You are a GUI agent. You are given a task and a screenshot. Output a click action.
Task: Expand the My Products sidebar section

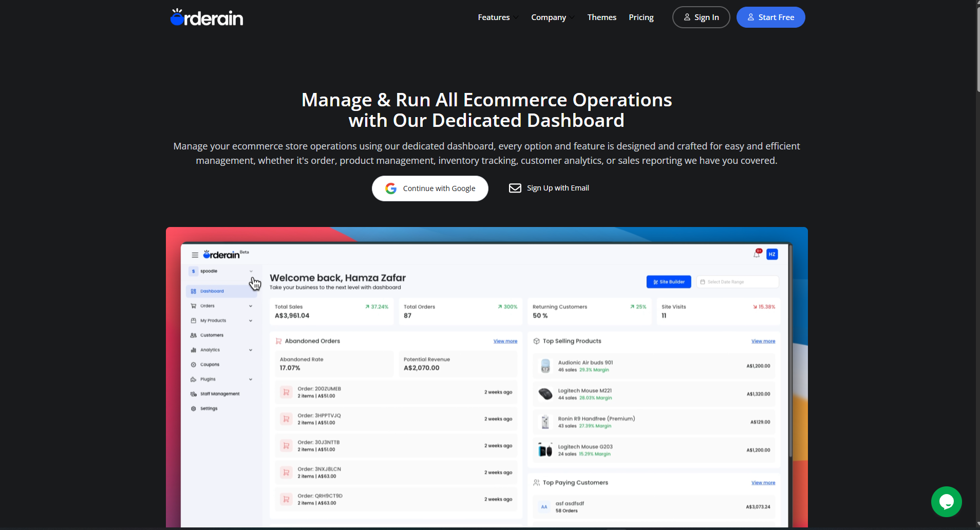pyautogui.click(x=221, y=320)
